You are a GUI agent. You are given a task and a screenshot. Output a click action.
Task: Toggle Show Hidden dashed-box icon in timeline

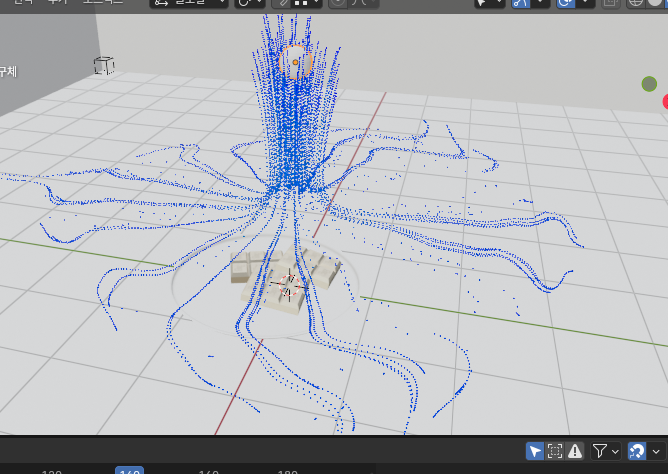tap(556, 451)
